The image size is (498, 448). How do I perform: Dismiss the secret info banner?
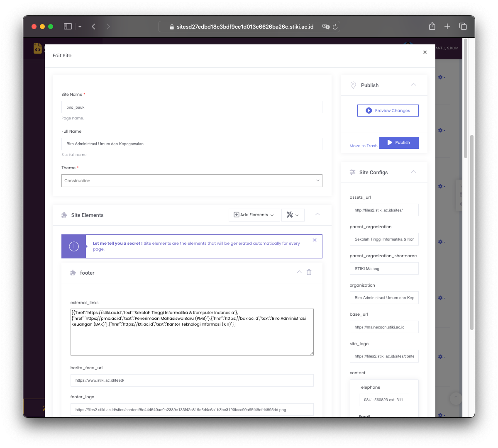coord(315,240)
